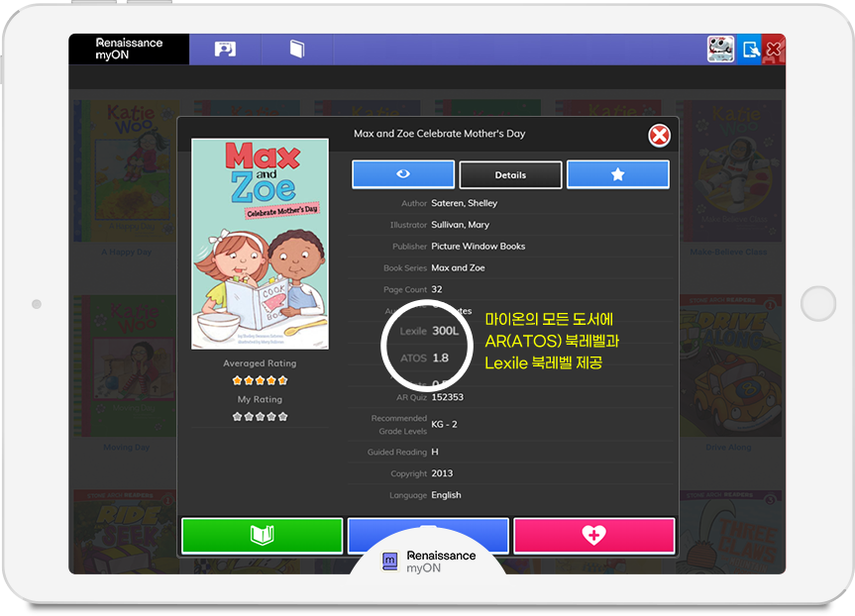The height and width of the screenshot is (616, 855).
Task: Click ATOS value '1.8'
Action: tap(441, 359)
